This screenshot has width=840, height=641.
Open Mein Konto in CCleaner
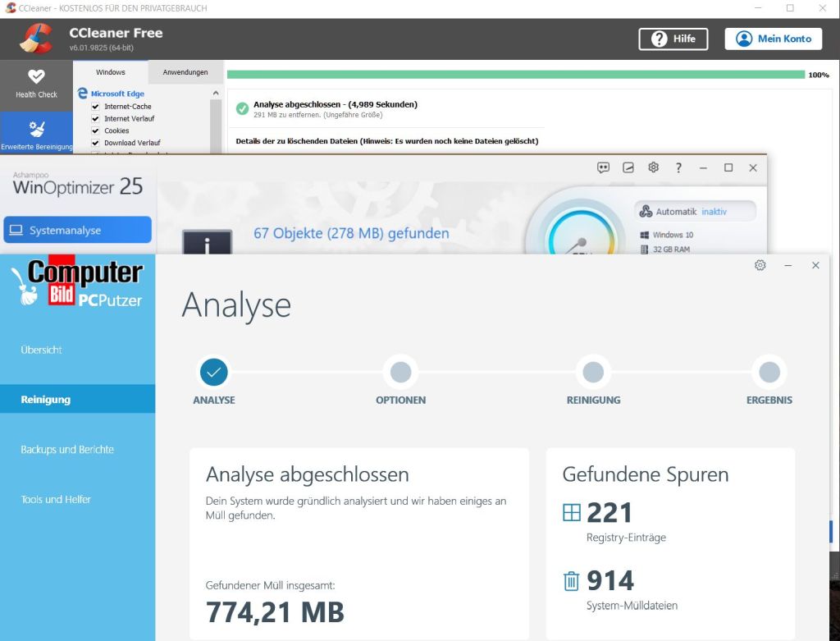(773, 39)
